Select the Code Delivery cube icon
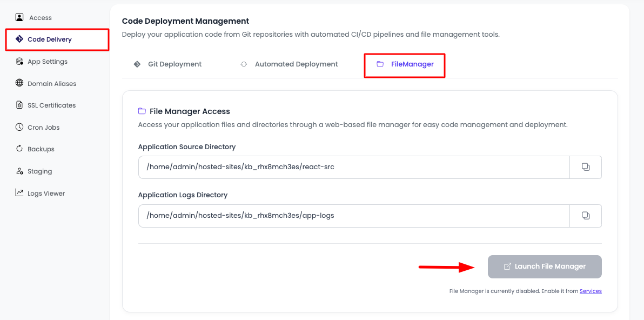The width and height of the screenshot is (644, 320). pos(19,39)
